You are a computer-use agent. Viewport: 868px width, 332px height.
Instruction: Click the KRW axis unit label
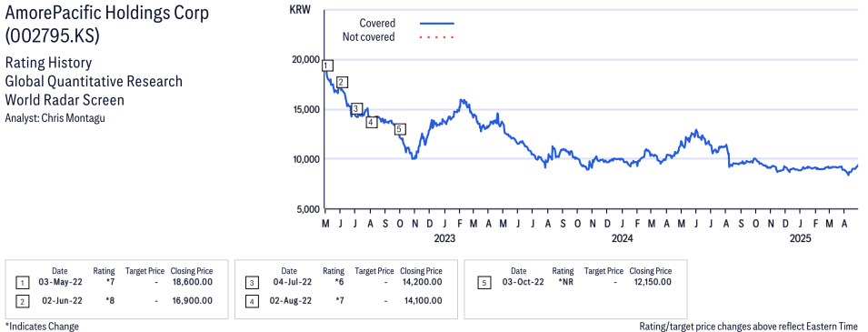(x=299, y=9)
